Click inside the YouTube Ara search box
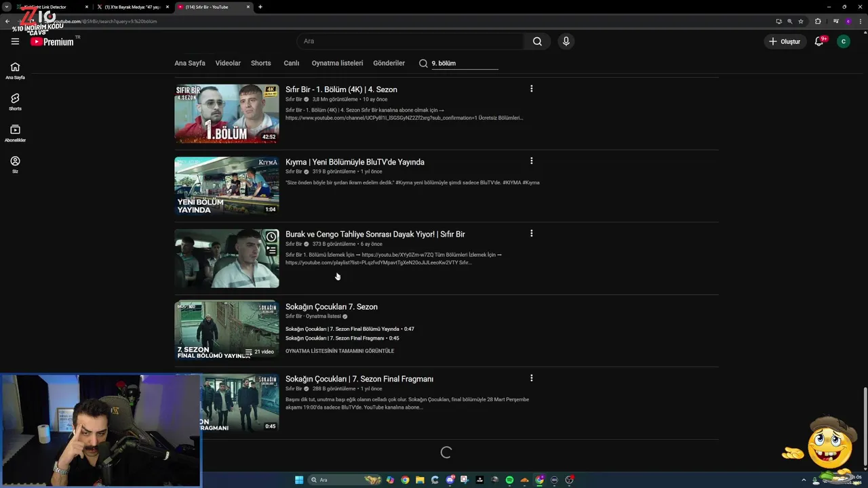 tap(410, 41)
